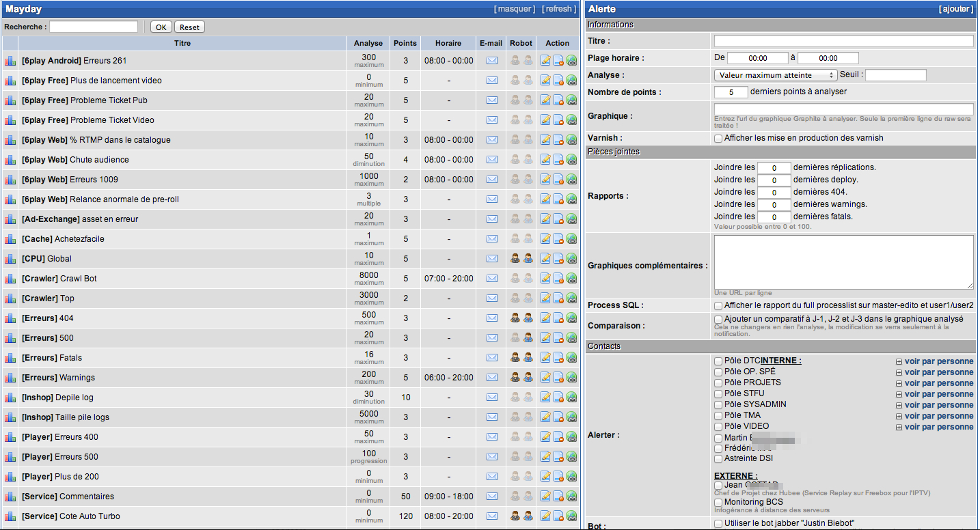Viewport: 980px width, 530px height.
Task: Click the green globe icon for Achetezfacile row
Action: point(571,239)
